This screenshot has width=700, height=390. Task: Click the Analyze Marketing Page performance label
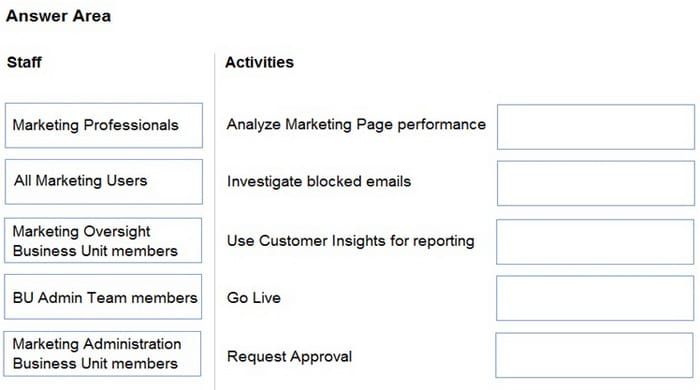coord(356,124)
